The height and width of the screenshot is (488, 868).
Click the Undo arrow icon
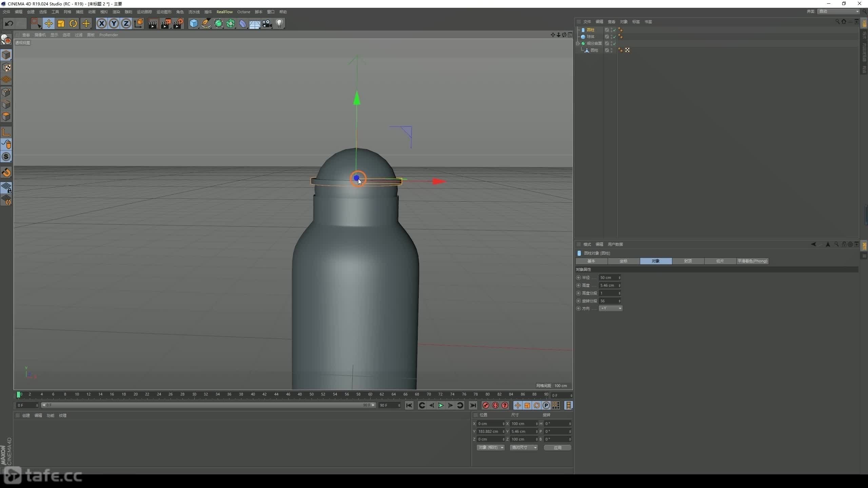point(9,23)
